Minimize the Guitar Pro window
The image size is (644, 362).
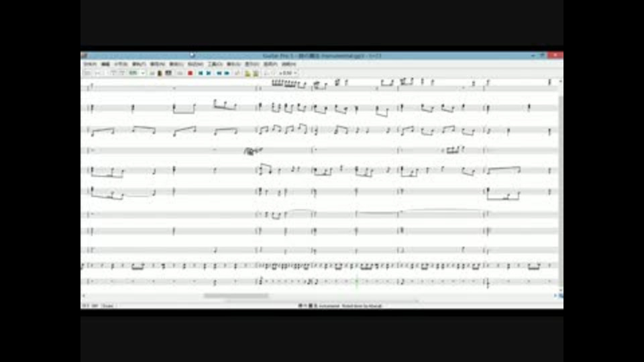pyautogui.click(x=533, y=56)
